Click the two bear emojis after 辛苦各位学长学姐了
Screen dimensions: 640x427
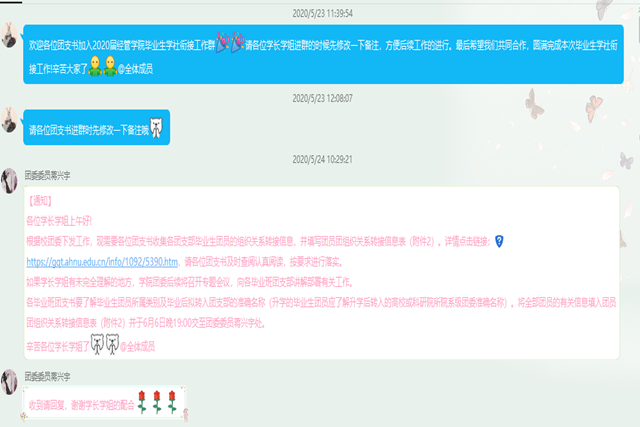[x=108, y=343]
